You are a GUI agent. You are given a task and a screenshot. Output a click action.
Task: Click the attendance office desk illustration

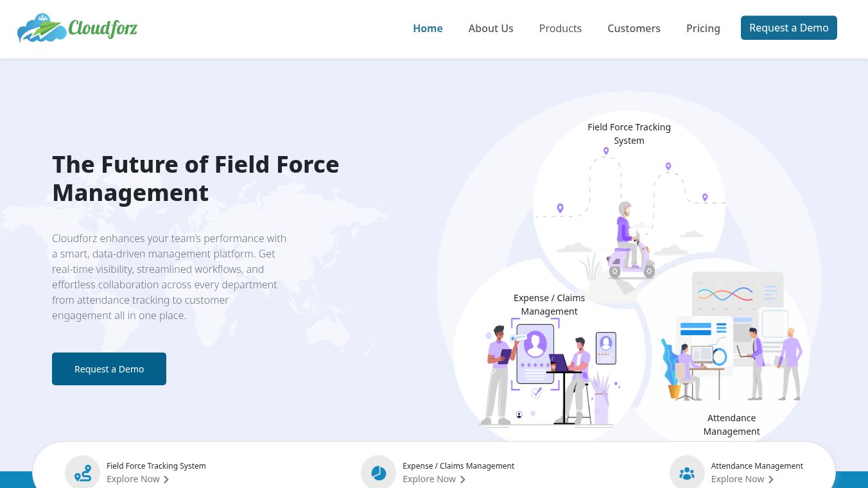tap(732, 336)
